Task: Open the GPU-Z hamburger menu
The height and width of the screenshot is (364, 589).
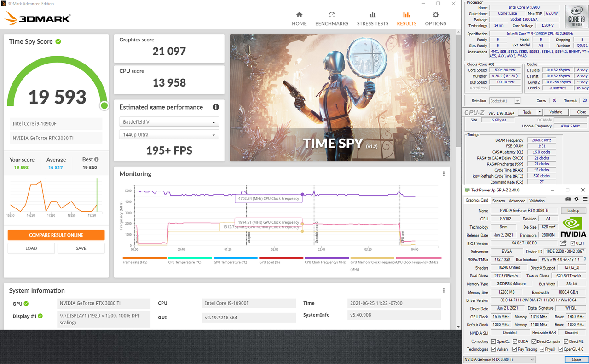Action: point(585,199)
